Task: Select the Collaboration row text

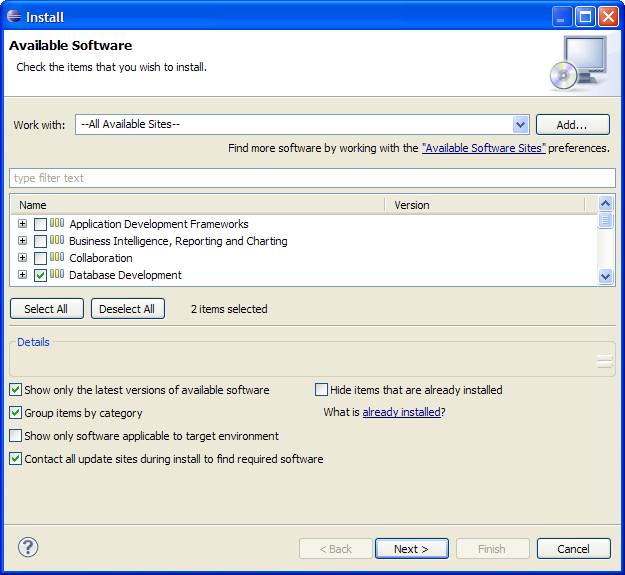Action: (x=101, y=258)
